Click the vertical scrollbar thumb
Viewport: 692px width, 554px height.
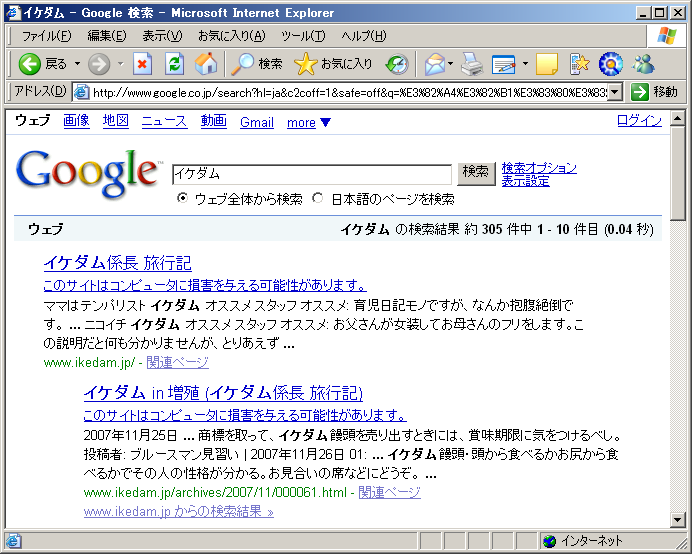click(678, 173)
